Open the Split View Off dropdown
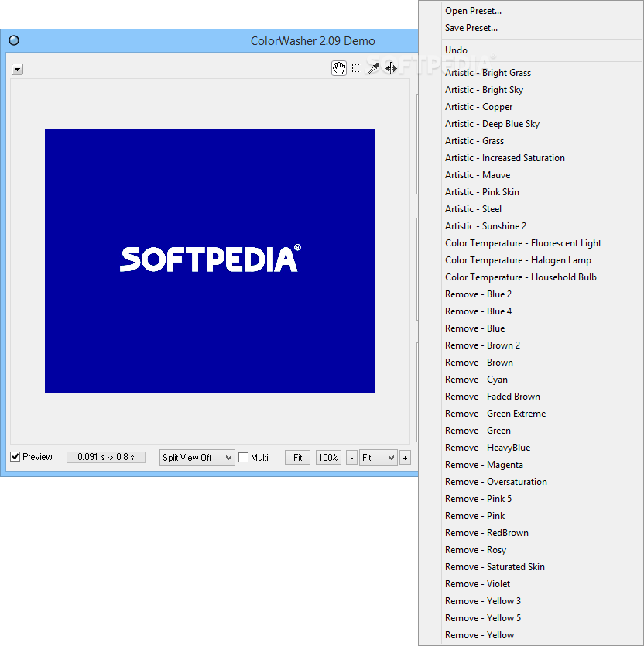This screenshot has height=646, width=644. tap(197, 457)
